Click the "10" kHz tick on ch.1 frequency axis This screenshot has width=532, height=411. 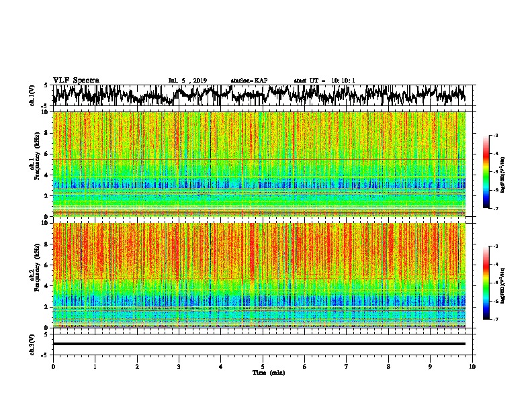(45, 112)
